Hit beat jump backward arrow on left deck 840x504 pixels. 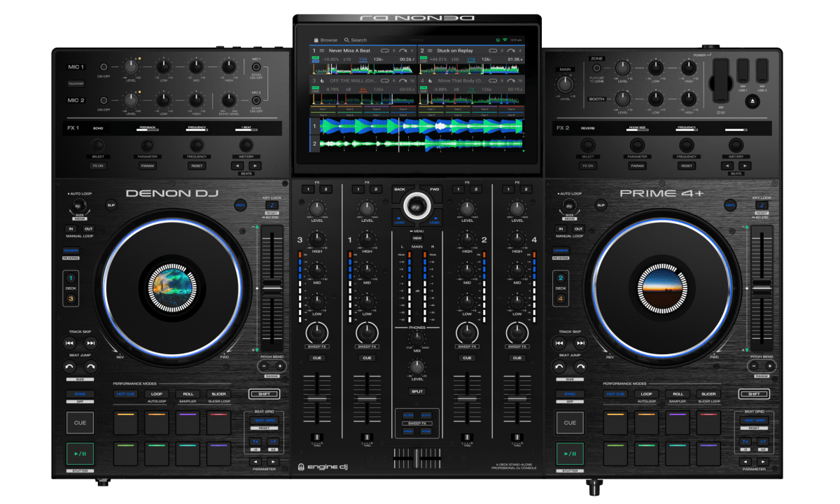coord(69,367)
